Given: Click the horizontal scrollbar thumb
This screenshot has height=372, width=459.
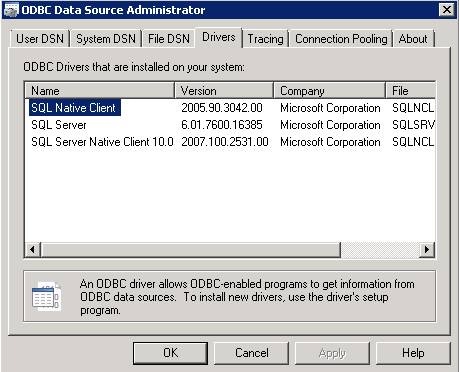Looking at the screenshot, I should (x=190, y=249).
